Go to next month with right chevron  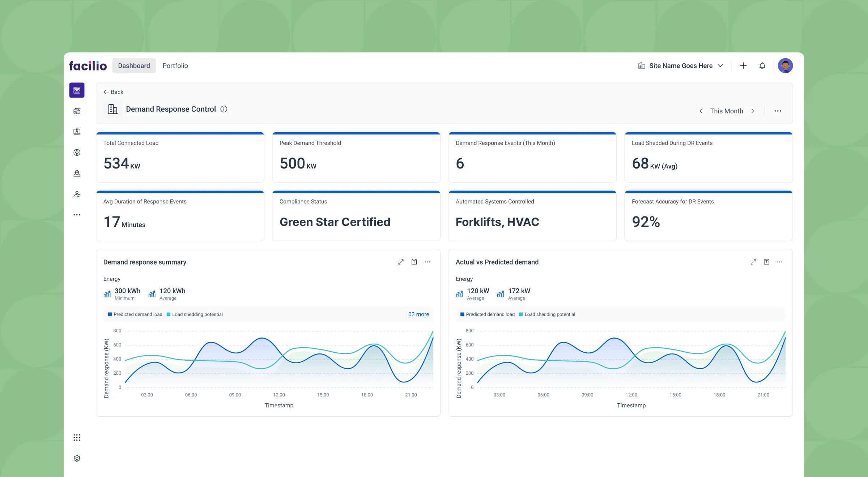point(753,111)
